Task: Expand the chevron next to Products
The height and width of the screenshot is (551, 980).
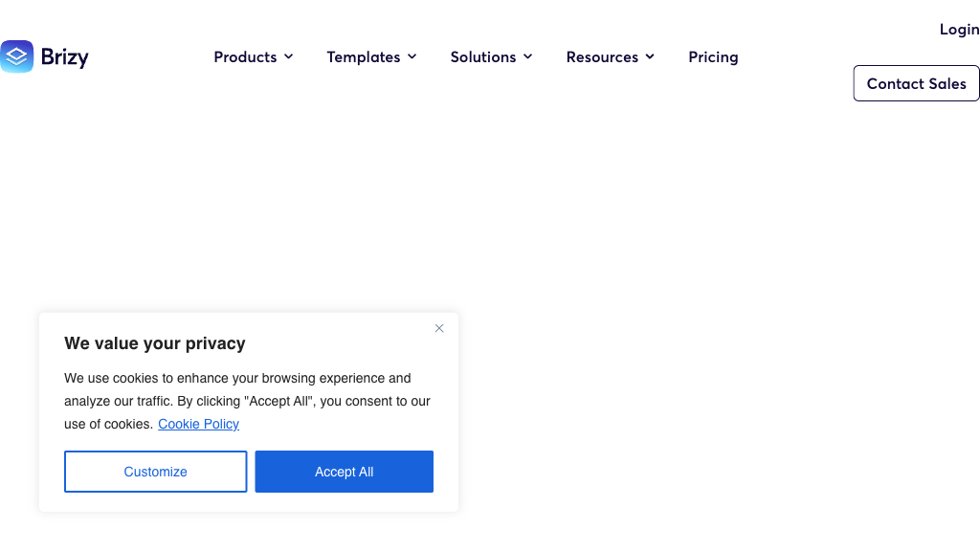Action: pos(289,57)
